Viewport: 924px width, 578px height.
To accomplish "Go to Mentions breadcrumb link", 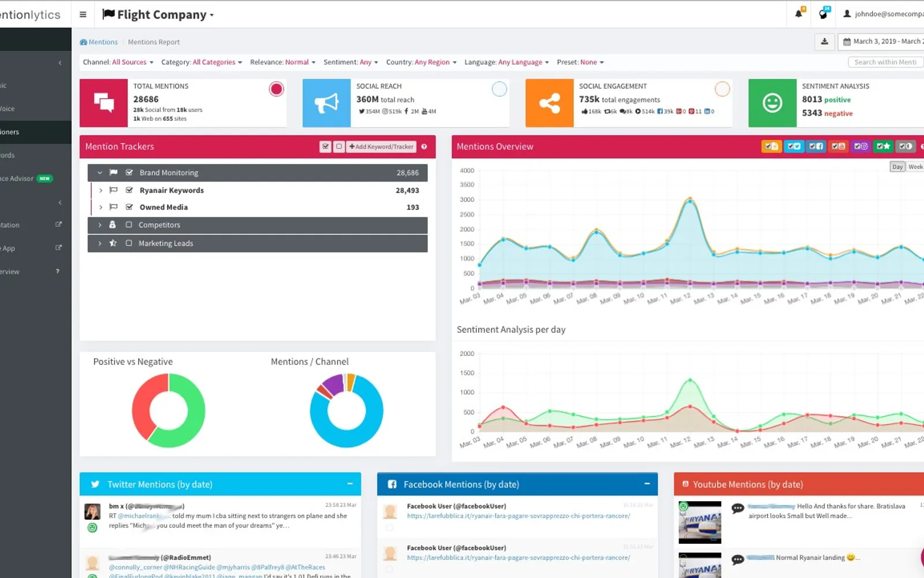I will 99,42.
